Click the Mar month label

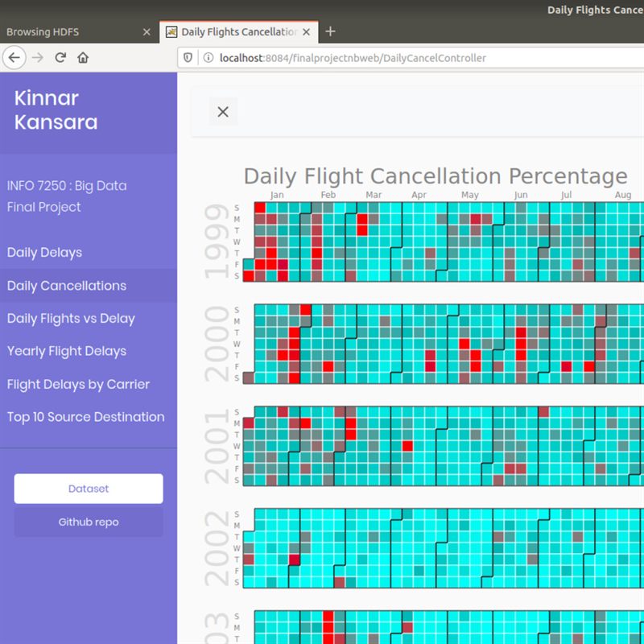[x=374, y=195]
